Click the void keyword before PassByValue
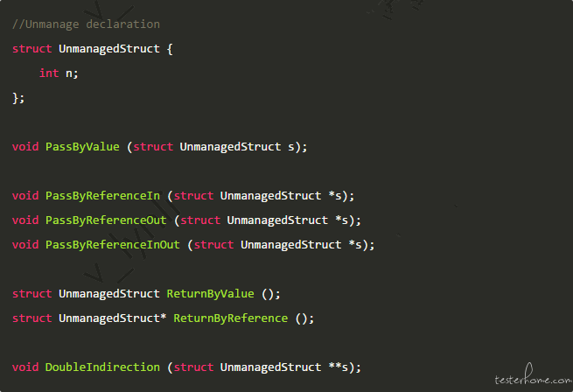Image resolution: width=573 pixels, height=392 pixels. [25, 147]
